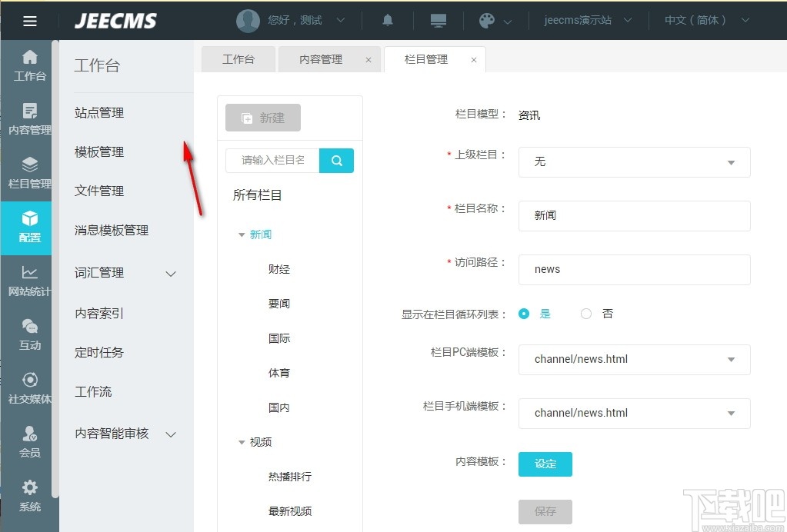This screenshot has width=787, height=532.
Task: Switch to the 内容管理 tab
Action: pos(323,58)
